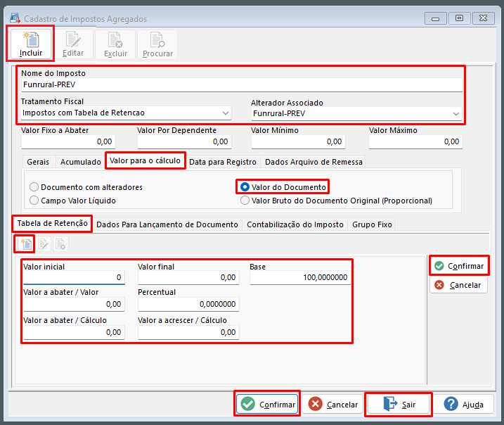Select Documento com alteradores option
This screenshot has width=504, height=425.
coord(86,187)
